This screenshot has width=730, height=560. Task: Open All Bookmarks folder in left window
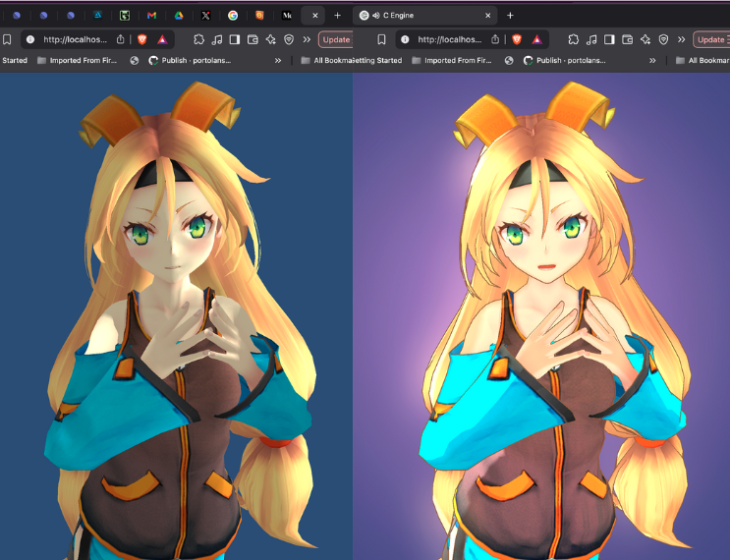pos(327,61)
